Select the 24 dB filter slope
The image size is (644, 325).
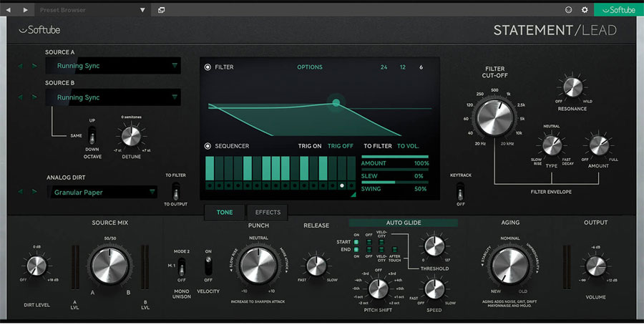[x=384, y=67]
